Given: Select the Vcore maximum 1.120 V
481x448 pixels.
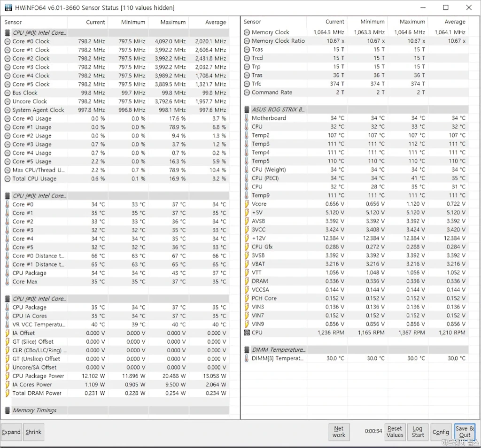Looking at the screenshot, I should click(415, 204).
